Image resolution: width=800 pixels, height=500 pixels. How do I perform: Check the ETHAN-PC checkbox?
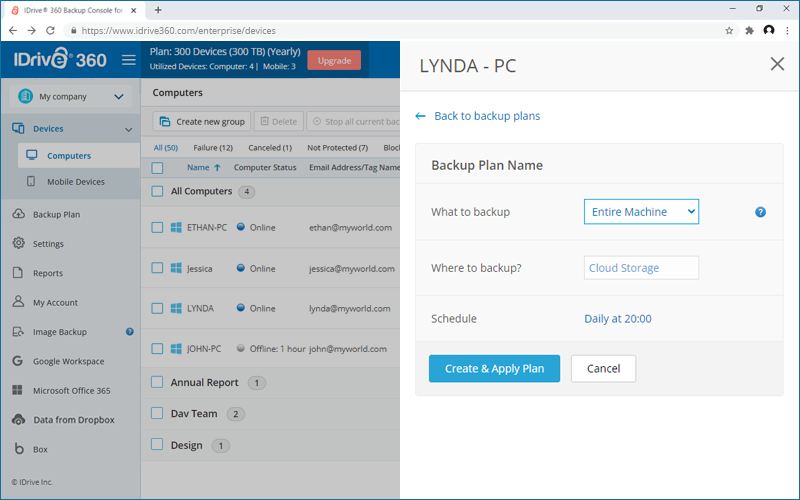pos(157,228)
